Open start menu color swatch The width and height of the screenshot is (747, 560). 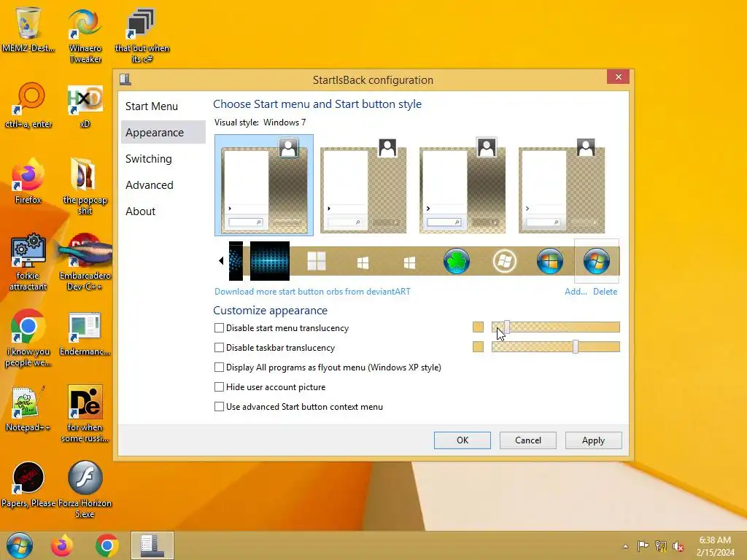(x=478, y=327)
